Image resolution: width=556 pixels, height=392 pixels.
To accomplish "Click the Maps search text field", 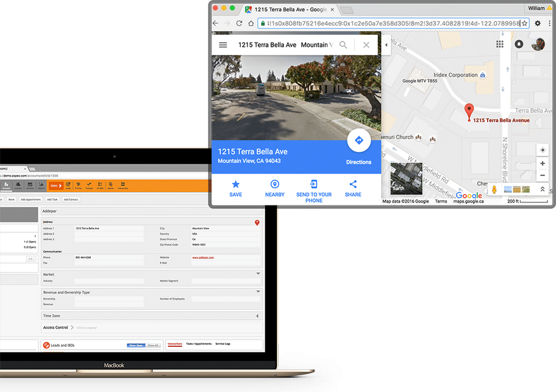I will (286, 45).
